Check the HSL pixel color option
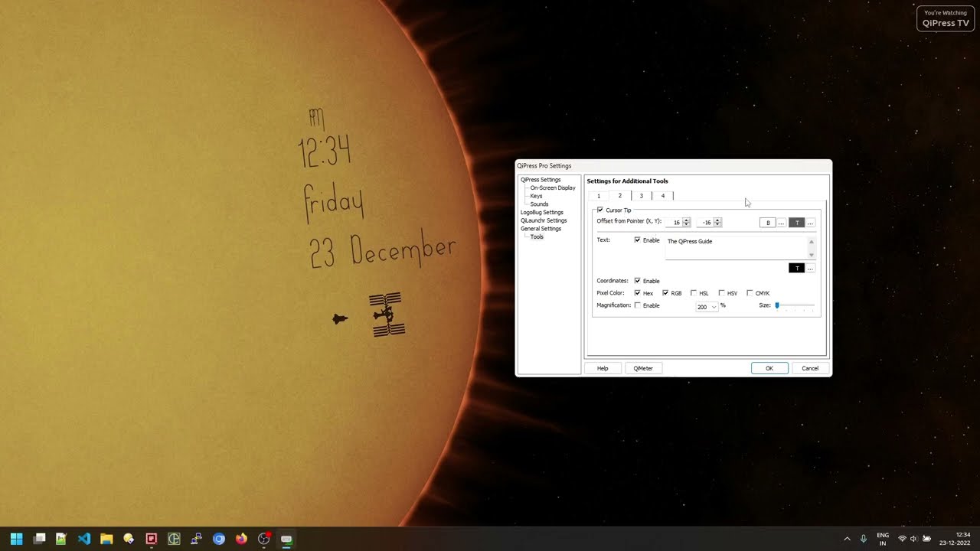 (694, 293)
